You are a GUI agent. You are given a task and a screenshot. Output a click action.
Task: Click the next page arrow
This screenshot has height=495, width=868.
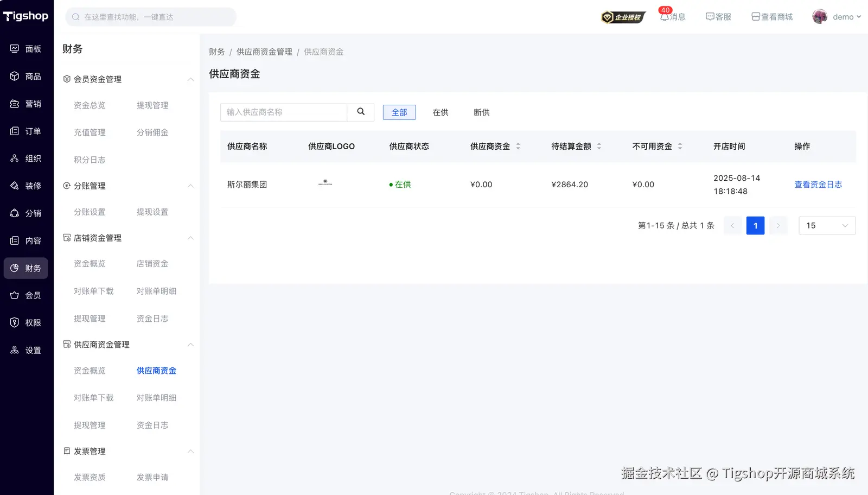778,226
